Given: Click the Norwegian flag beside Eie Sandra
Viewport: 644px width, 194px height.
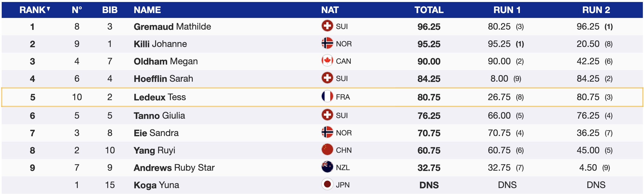Looking at the screenshot, I should [x=327, y=132].
